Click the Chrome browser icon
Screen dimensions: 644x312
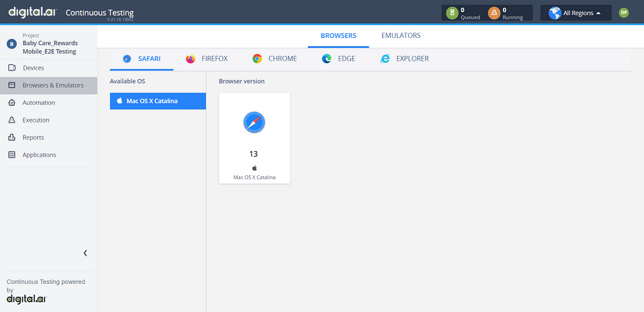pyautogui.click(x=257, y=59)
